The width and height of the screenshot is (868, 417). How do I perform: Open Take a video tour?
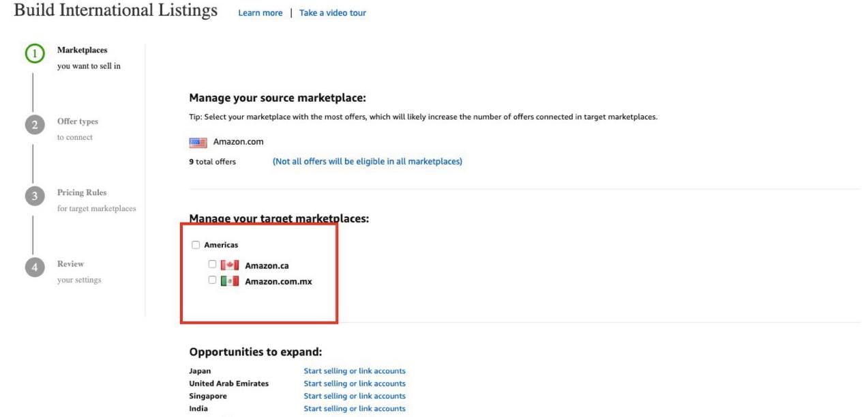pyautogui.click(x=333, y=12)
